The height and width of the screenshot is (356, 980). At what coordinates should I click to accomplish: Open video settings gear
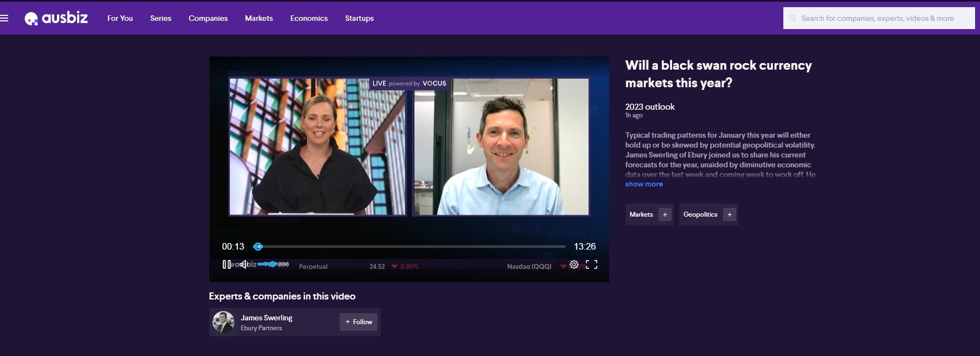(574, 264)
